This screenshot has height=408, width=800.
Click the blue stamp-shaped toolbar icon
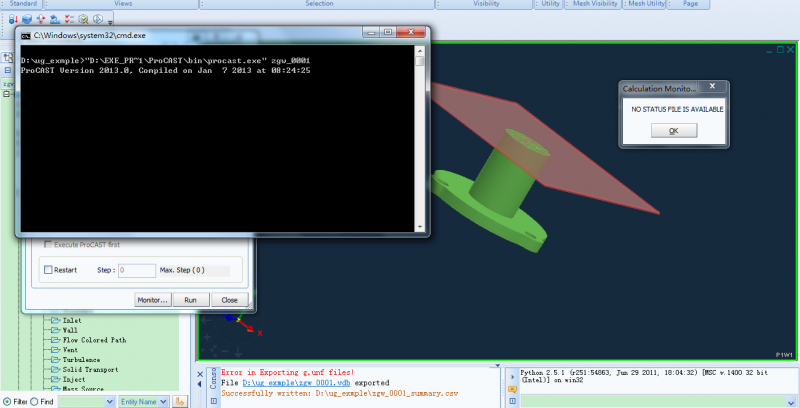(55, 19)
